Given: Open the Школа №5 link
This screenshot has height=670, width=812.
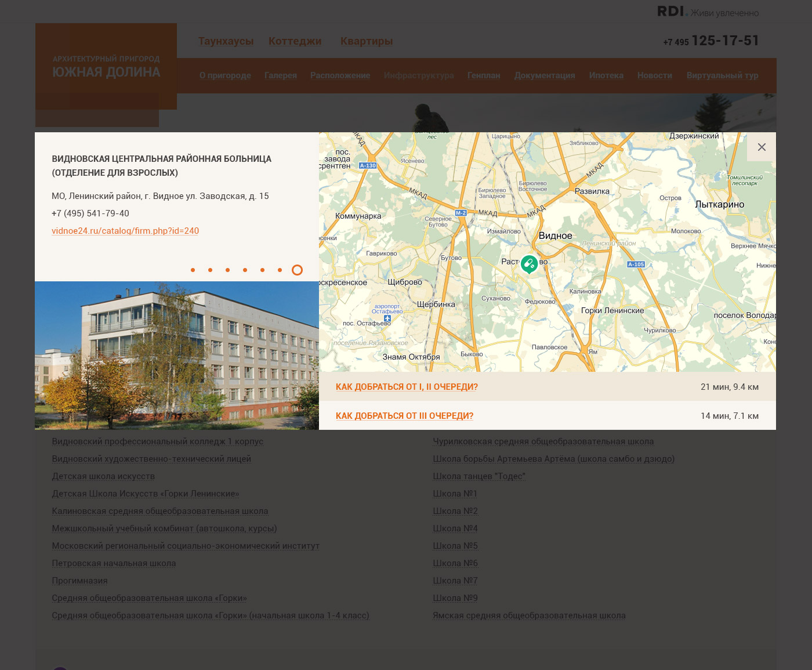Looking at the screenshot, I should [455, 546].
